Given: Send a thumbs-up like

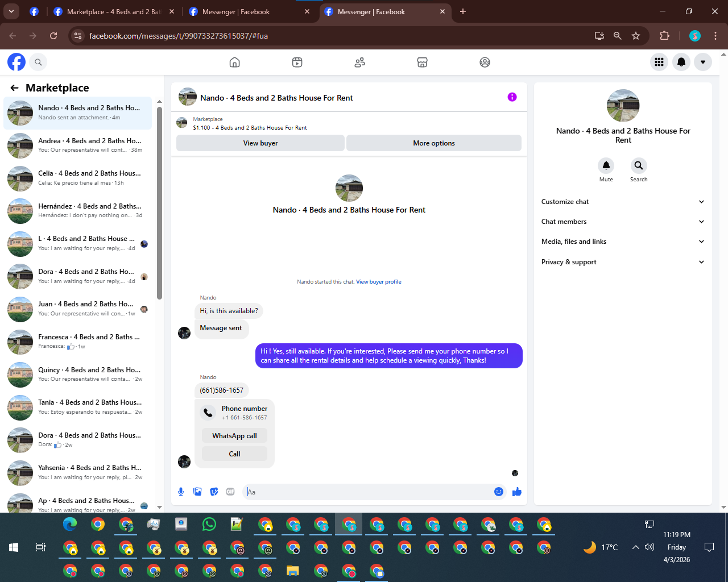Looking at the screenshot, I should [516, 492].
